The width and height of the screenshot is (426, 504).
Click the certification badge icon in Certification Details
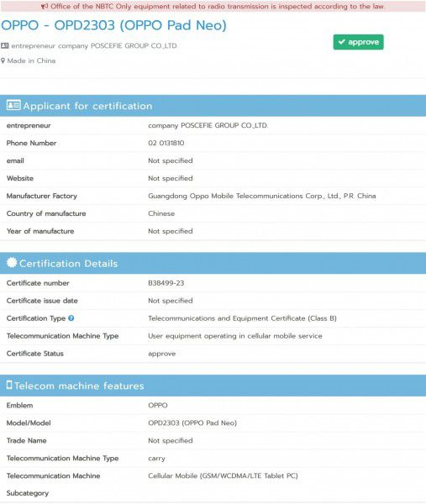coord(12,263)
